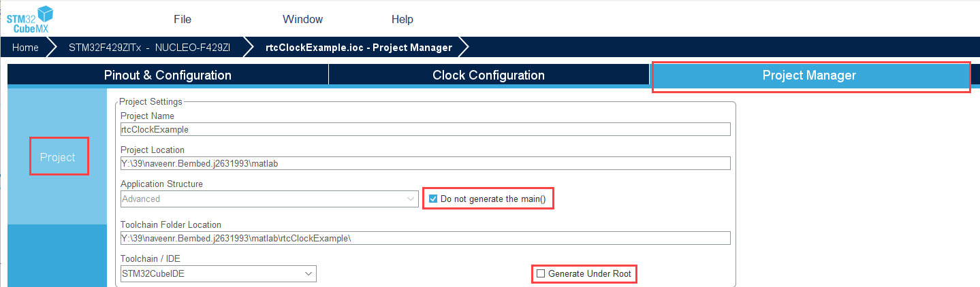The width and height of the screenshot is (980, 287).
Task: Open the Project Manager tab
Action: click(809, 75)
